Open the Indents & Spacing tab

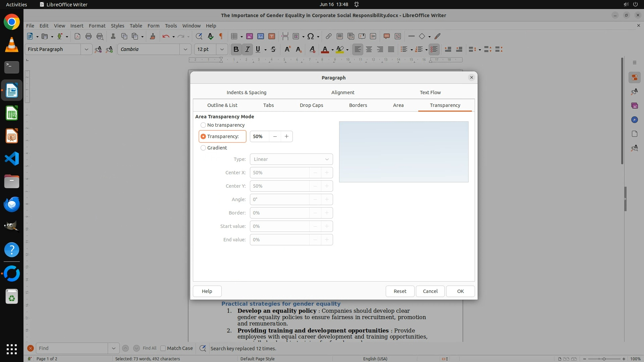[x=246, y=93]
